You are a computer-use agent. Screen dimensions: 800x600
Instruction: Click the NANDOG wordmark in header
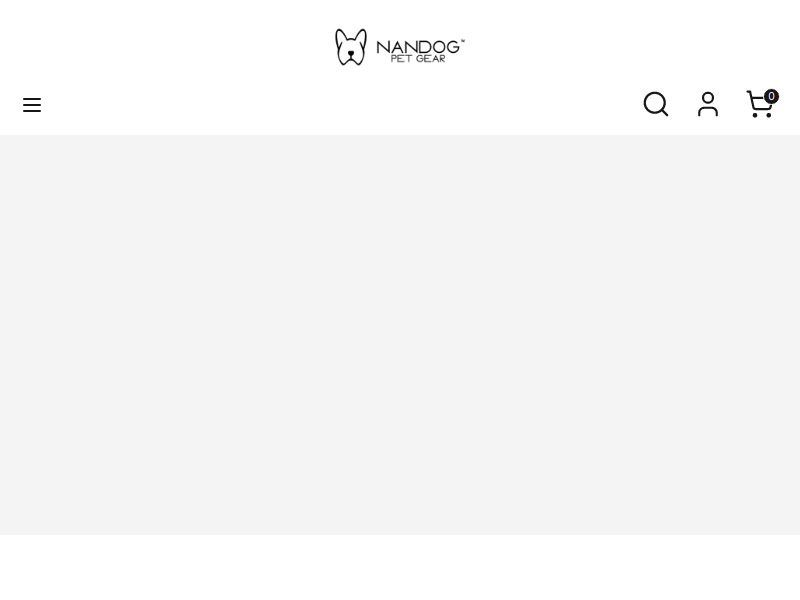419,44
